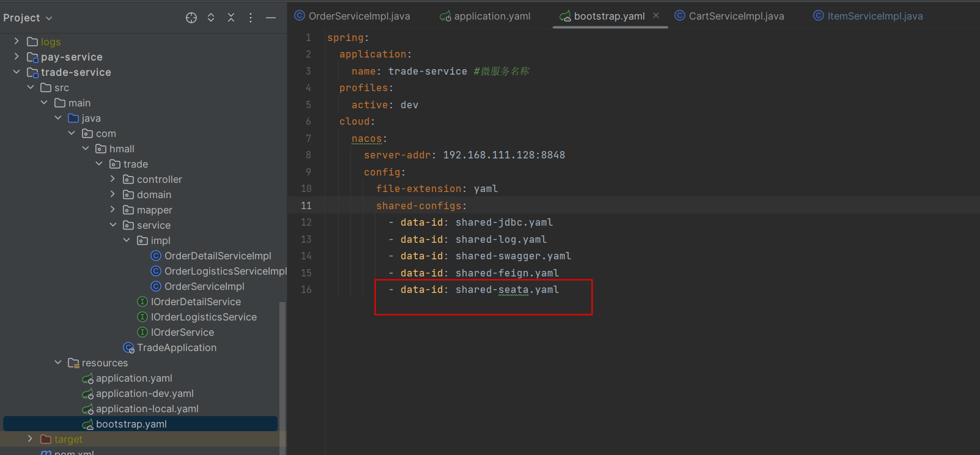
Task: Expand the pay-service module folder
Action: click(x=17, y=57)
